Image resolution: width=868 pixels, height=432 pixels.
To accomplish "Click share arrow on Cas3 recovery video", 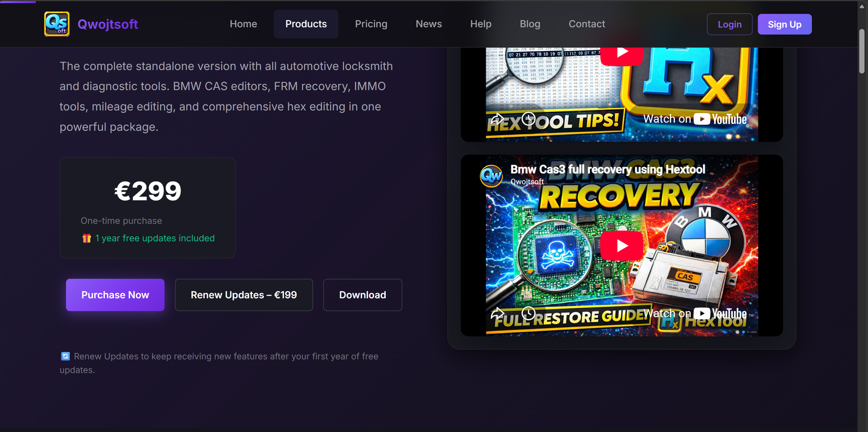I will (x=497, y=313).
